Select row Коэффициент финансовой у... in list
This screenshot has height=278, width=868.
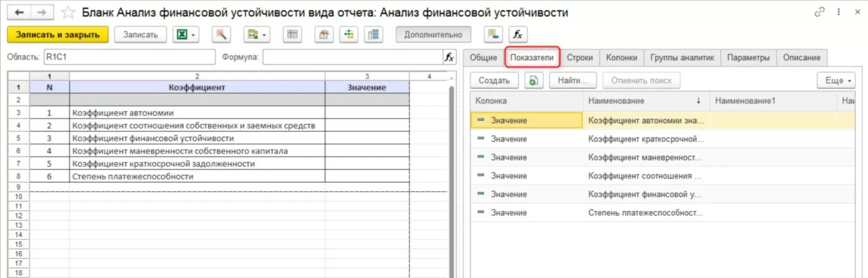662,194
